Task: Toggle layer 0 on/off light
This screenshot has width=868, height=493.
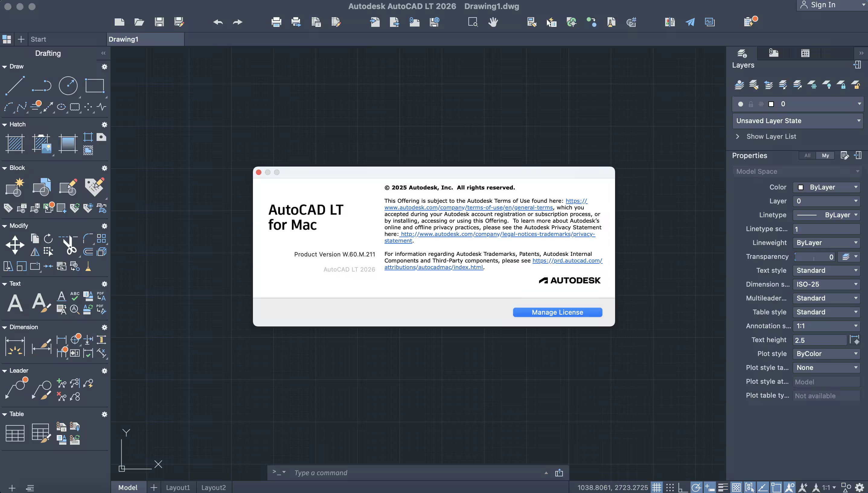Action: point(740,104)
